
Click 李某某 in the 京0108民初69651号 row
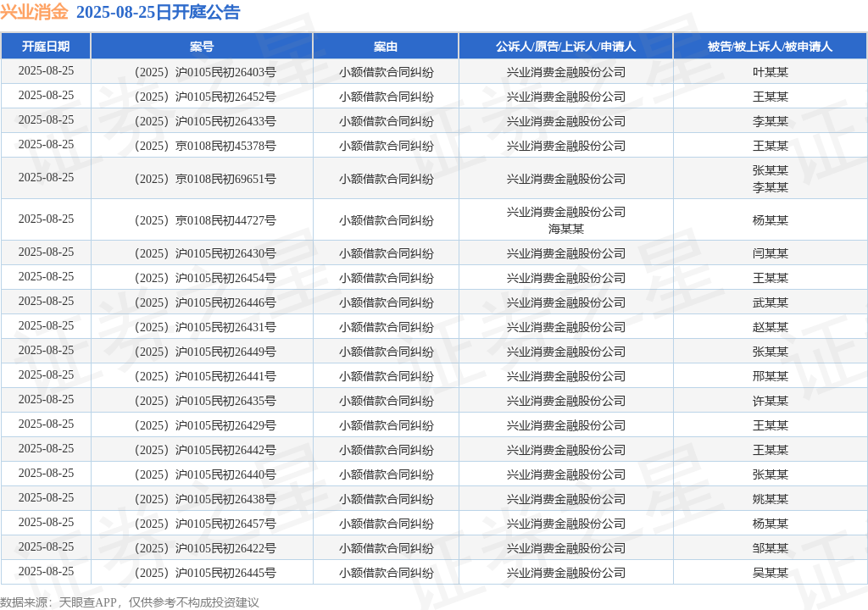(770, 187)
